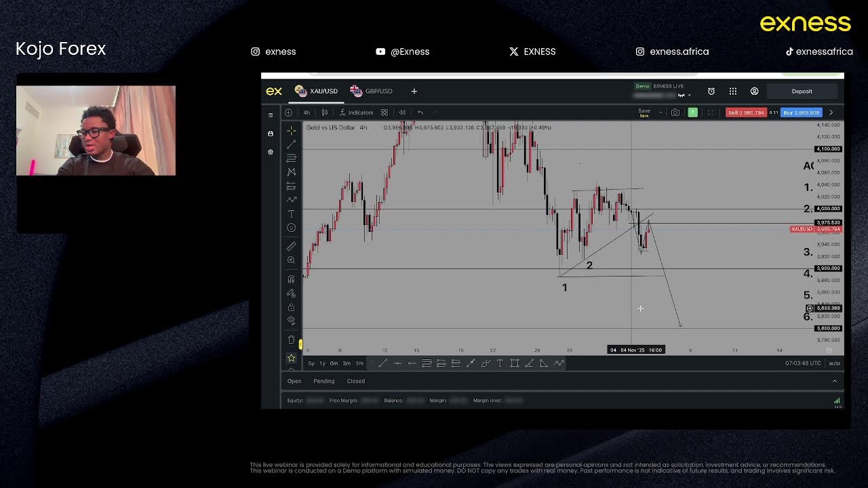Screen dimensions: 868x488
Task: Select the 1m date range
Action: pos(359,363)
